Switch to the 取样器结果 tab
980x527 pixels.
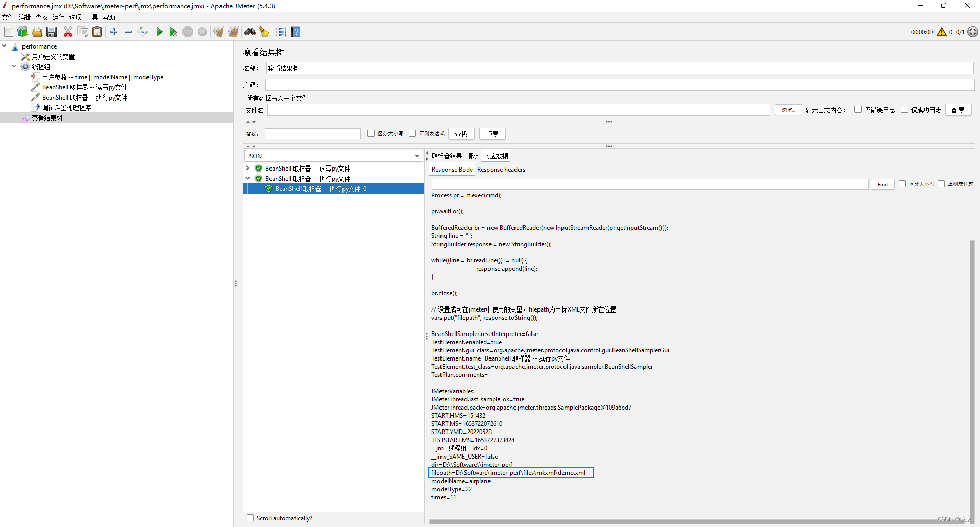coord(447,156)
